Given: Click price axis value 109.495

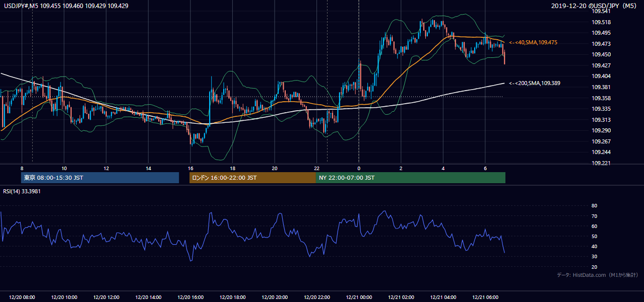Looking at the screenshot, I should [x=601, y=33].
